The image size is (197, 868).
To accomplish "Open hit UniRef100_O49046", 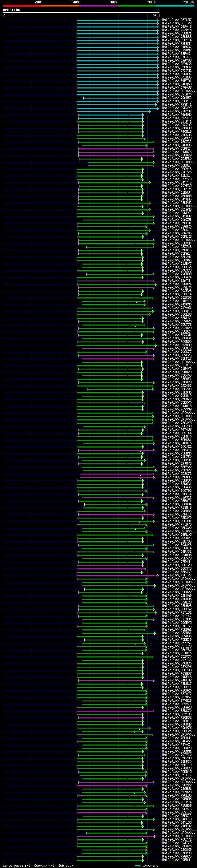I will 177,26.
